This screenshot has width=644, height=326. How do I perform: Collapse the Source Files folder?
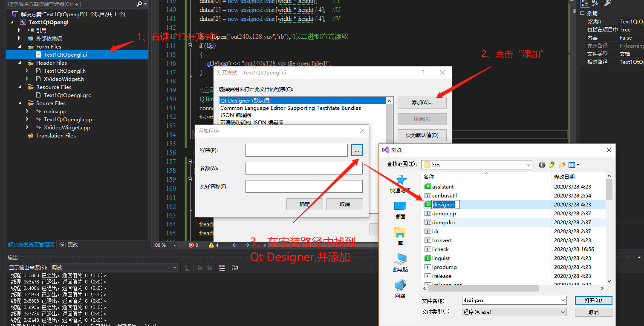coord(20,103)
